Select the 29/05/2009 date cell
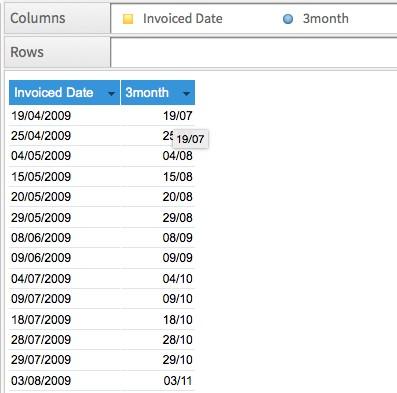 tap(64, 217)
